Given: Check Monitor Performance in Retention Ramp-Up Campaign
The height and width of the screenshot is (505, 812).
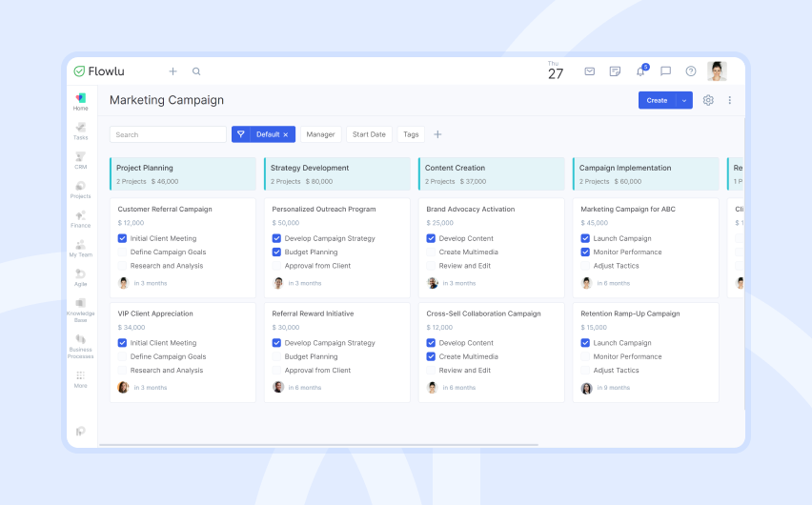Looking at the screenshot, I should coord(585,356).
